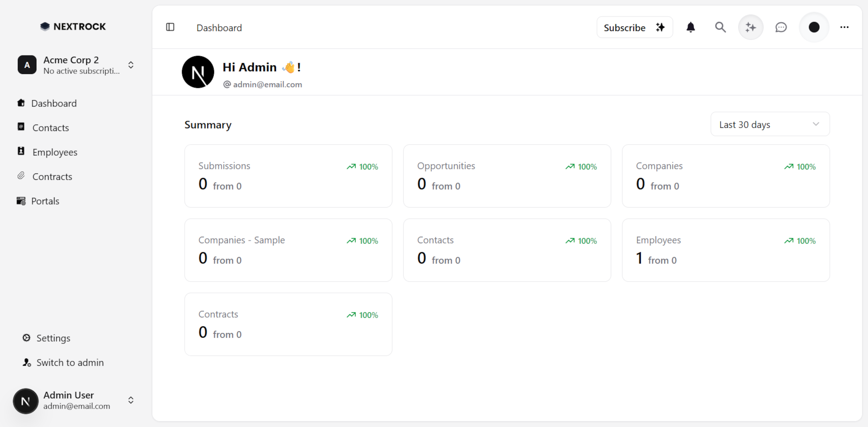Image resolution: width=868 pixels, height=427 pixels.
Task: Click the Admin User profile avatar
Action: tap(25, 401)
